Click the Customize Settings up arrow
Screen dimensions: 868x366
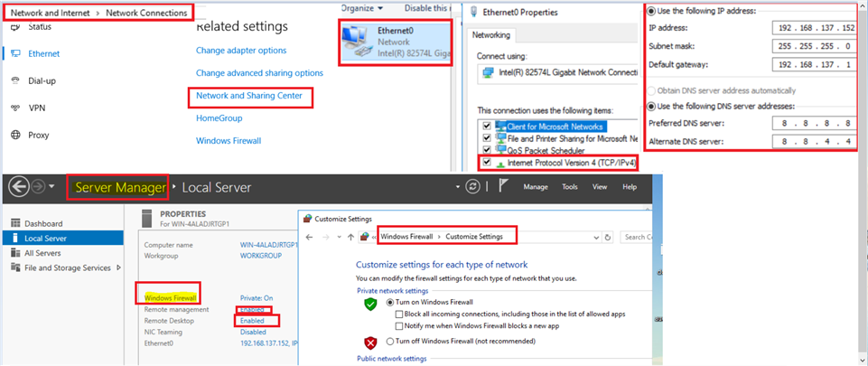tap(350, 237)
